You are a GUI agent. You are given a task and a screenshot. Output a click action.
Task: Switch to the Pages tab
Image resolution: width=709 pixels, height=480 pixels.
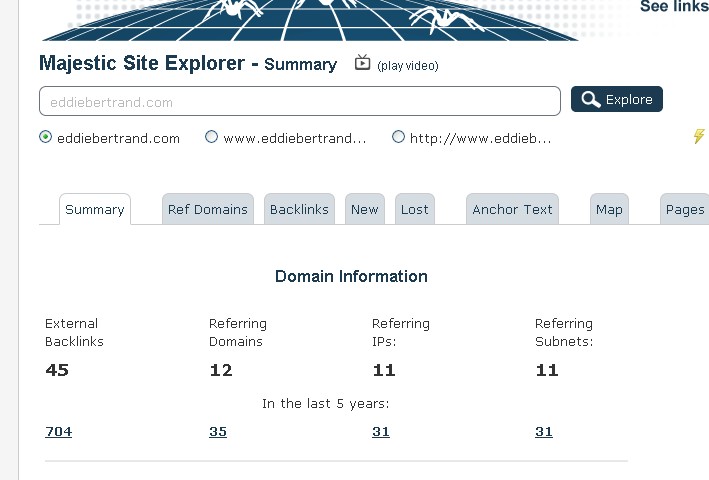685,209
